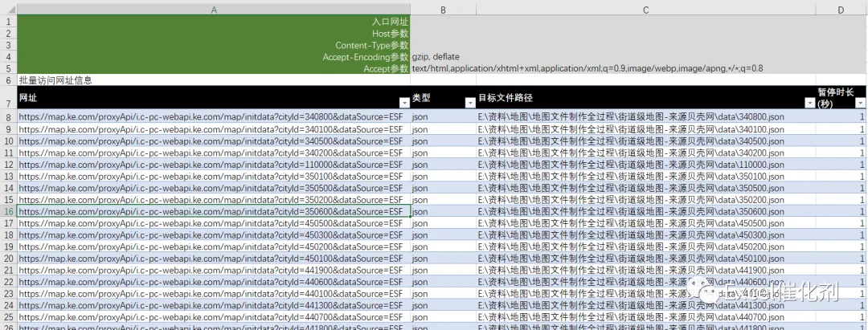Open the 暂停时长(秒) column filter dropdown

point(861,103)
